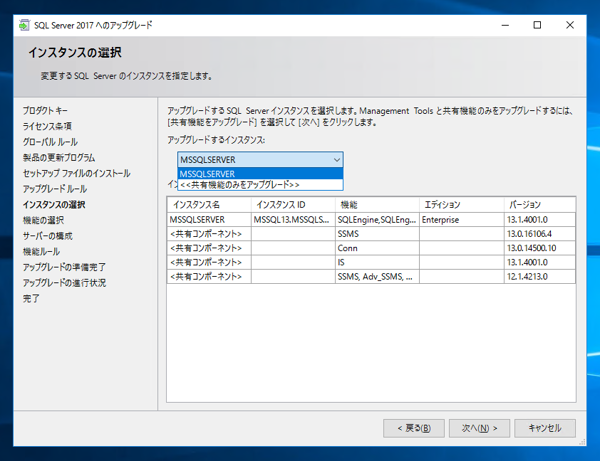
Task: Select the bold インスタンスの選択 step in the sidebar
Action: [x=54, y=205]
